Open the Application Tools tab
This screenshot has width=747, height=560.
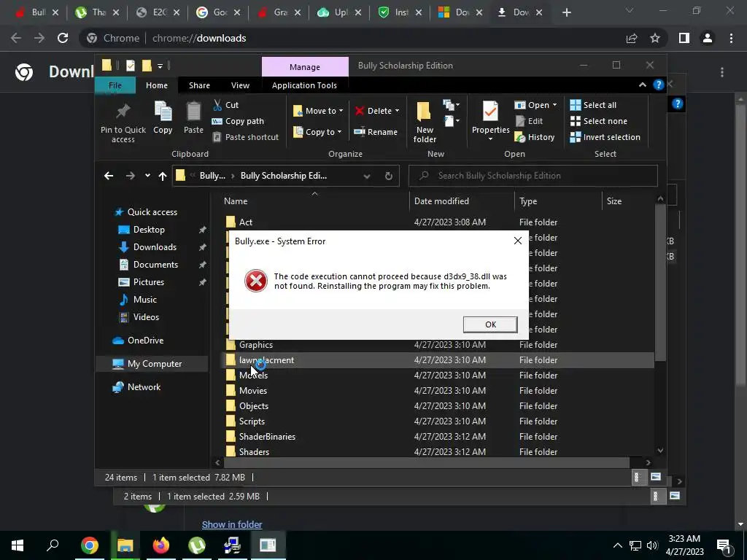(304, 85)
